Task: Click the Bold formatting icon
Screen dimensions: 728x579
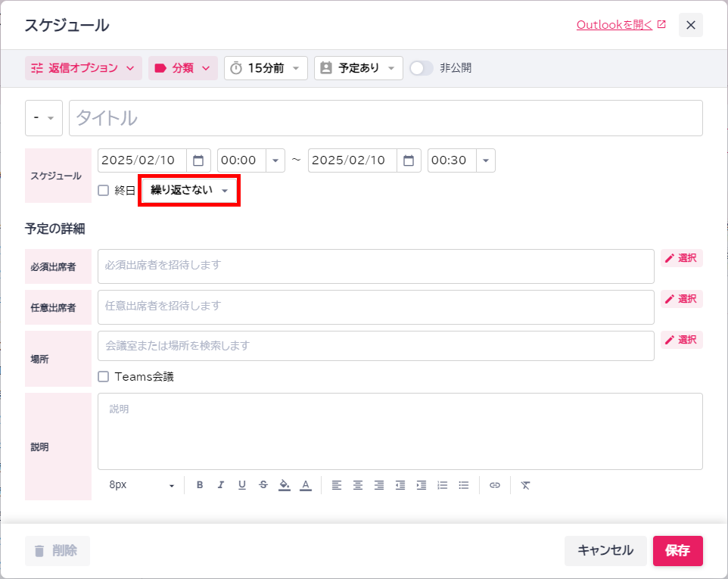Action: click(200, 484)
